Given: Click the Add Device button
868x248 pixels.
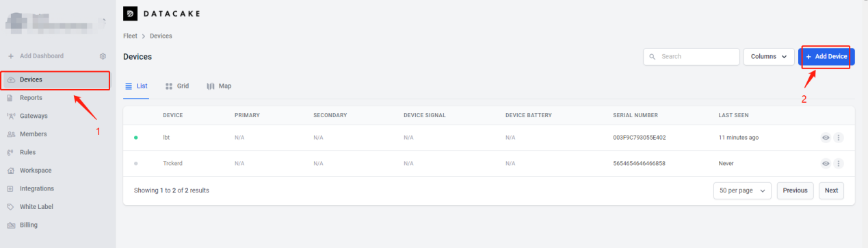Looking at the screenshot, I should pos(826,57).
